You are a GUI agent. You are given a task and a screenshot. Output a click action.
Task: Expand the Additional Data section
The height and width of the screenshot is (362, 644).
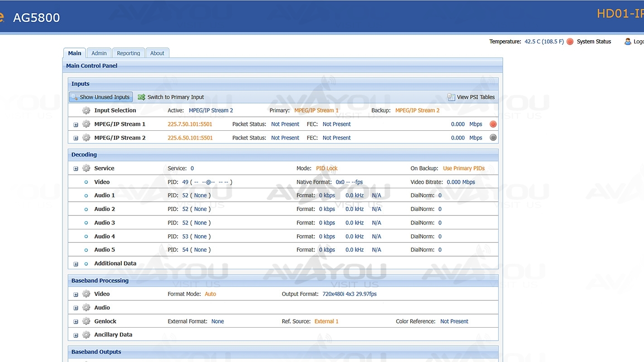point(76,264)
